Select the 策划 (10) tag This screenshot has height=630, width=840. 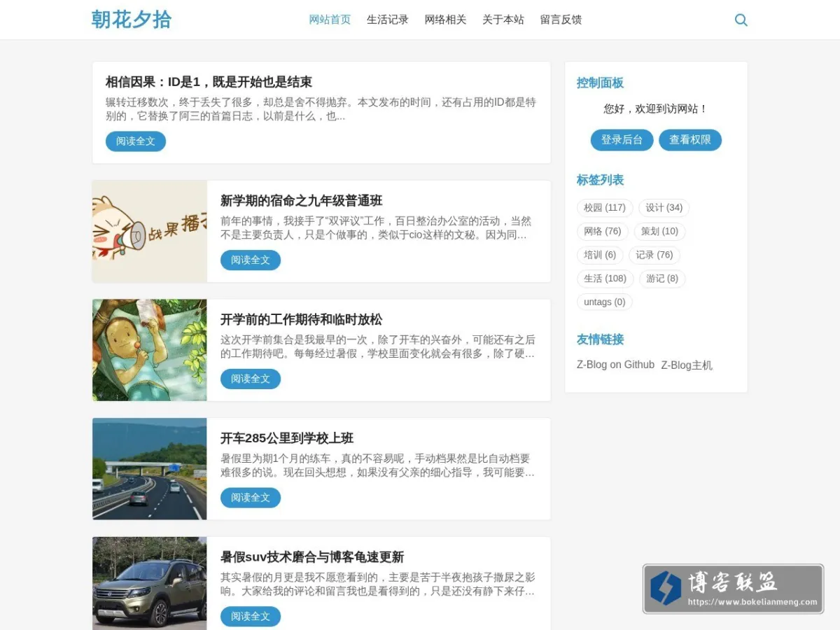pos(659,232)
